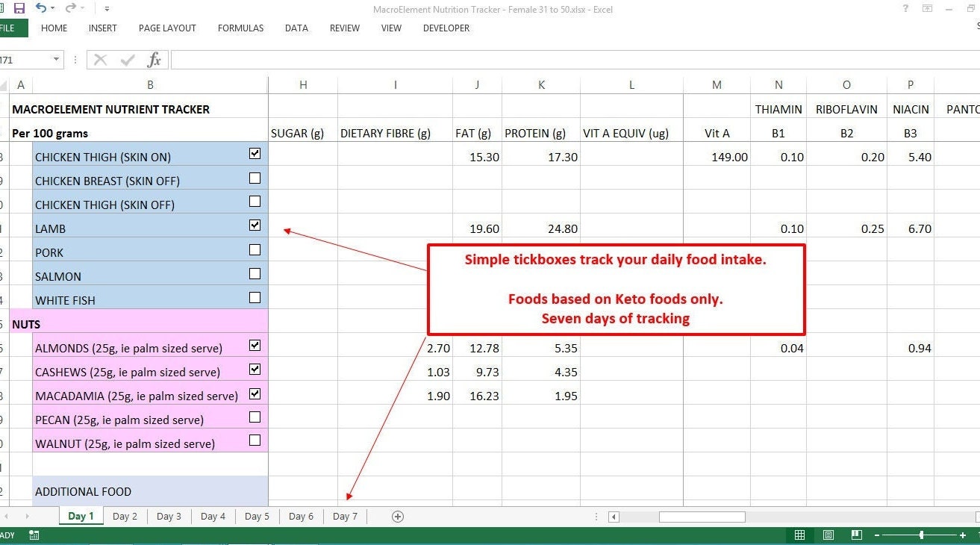Select the Day 7 sheet tab
The image size is (980, 545).
345,516
